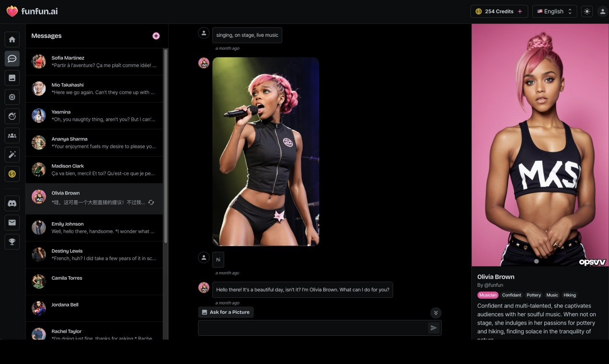
Task: Click the @funfun creator link
Action: pos(493,285)
